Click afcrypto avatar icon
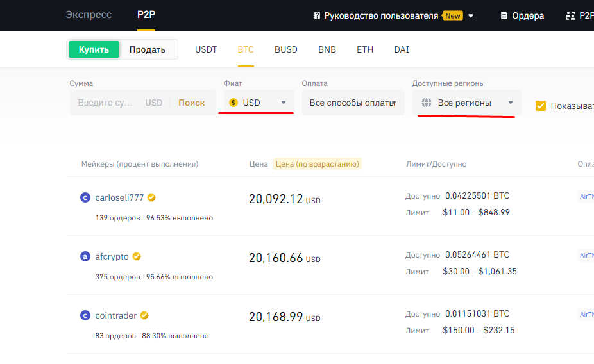 pos(85,257)
